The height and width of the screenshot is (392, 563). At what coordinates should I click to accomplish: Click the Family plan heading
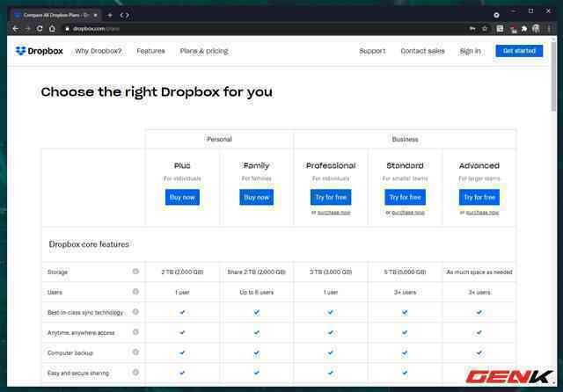click(x=256, y=166)
